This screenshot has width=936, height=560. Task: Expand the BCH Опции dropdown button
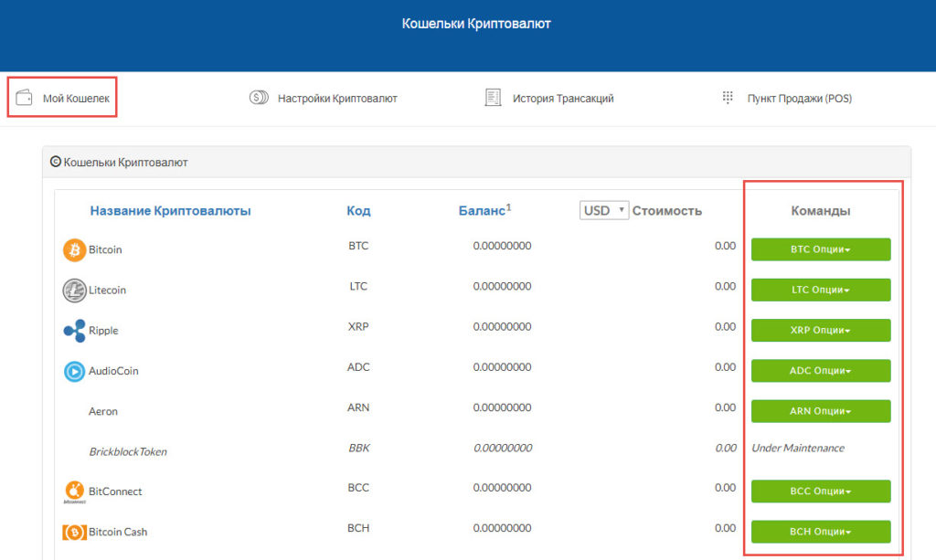(x=821, y=532)
